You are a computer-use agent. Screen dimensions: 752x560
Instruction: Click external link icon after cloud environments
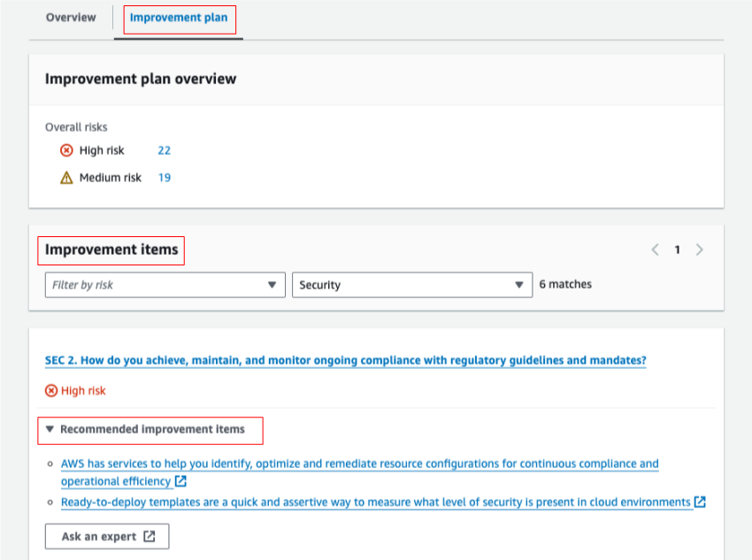coord(700,502)
